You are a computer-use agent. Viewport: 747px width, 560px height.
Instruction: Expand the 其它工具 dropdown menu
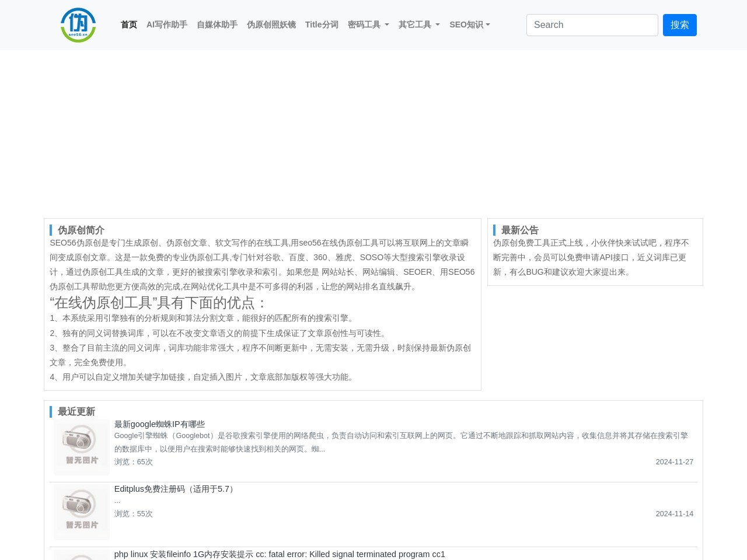(x=418, y=24)
